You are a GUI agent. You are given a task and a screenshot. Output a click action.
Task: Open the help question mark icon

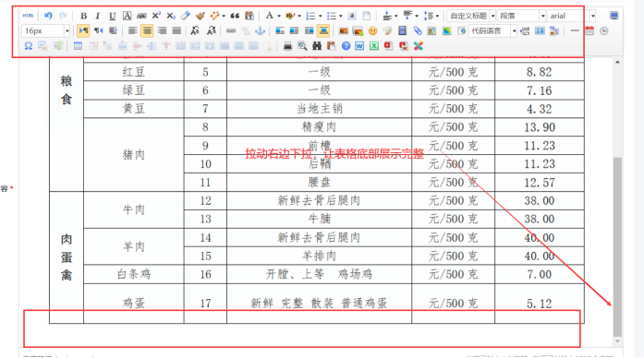coord(346,46)
